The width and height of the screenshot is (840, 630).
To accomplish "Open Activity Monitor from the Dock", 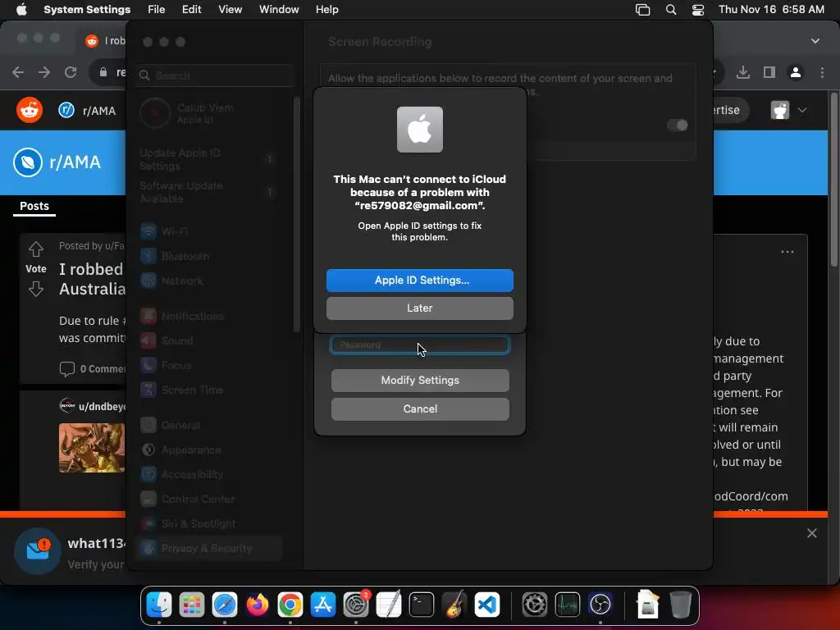I will (568, 605).
